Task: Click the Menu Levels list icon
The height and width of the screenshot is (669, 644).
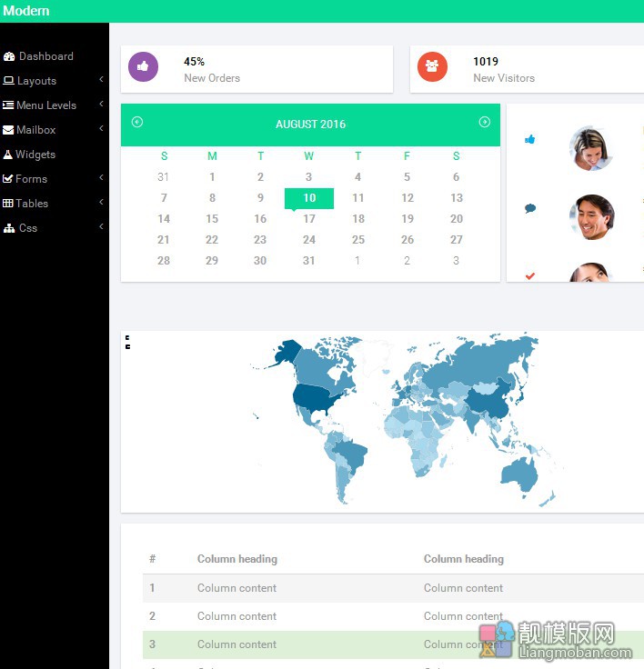Action: click(8, 105)
